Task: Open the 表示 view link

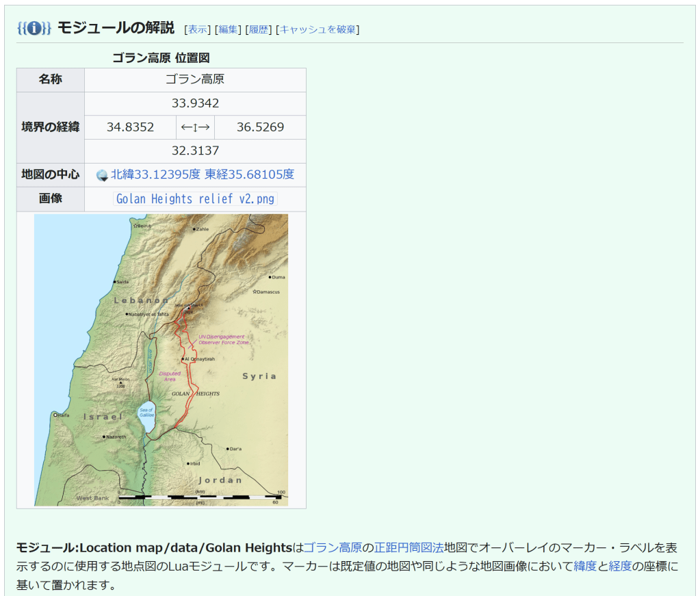Action: [198, 29]
